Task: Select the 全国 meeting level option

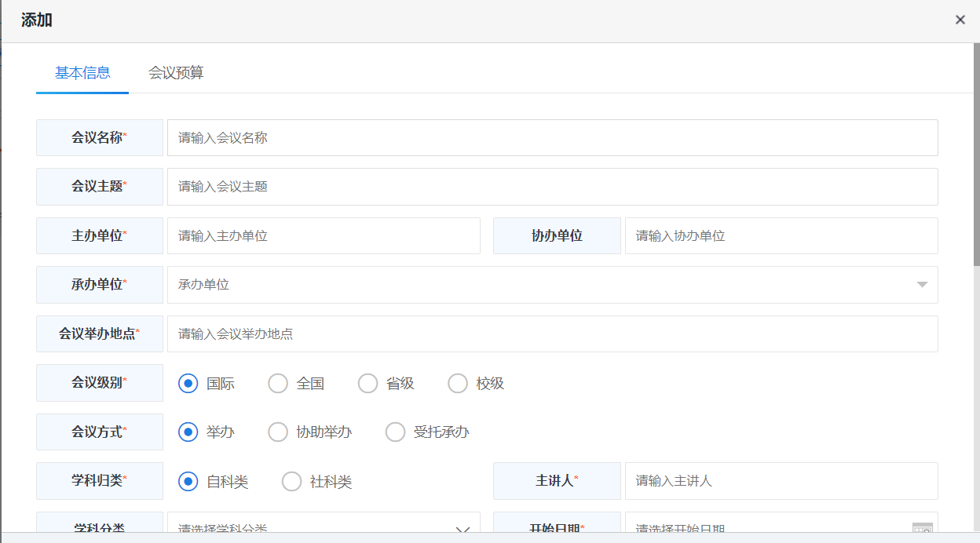Action: click(x=278, y=384)
